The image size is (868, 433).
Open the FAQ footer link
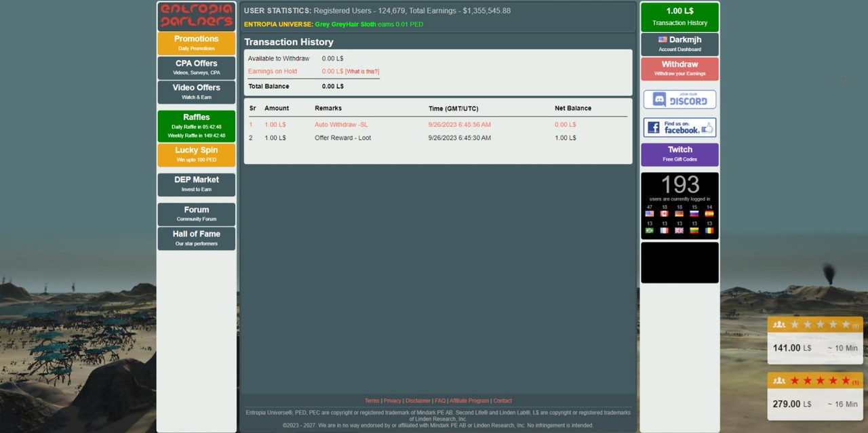pyautogui.click(x=440, y=400)
